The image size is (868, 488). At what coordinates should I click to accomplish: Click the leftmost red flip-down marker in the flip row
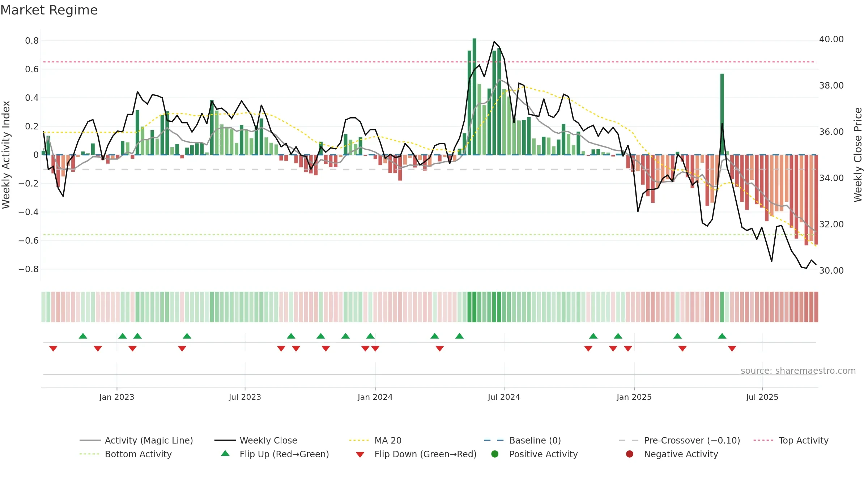click(x=53, y=348)
